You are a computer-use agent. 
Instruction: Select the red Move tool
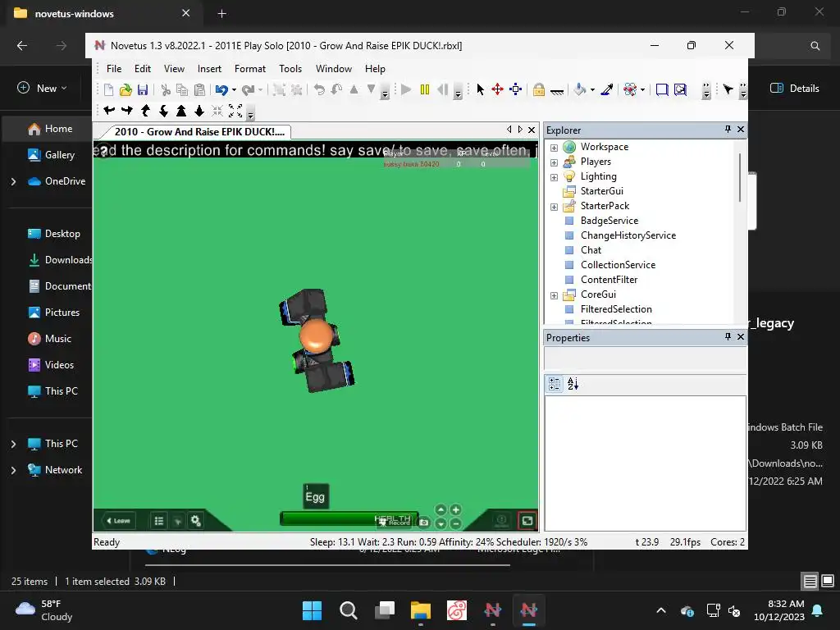point(497,89)
